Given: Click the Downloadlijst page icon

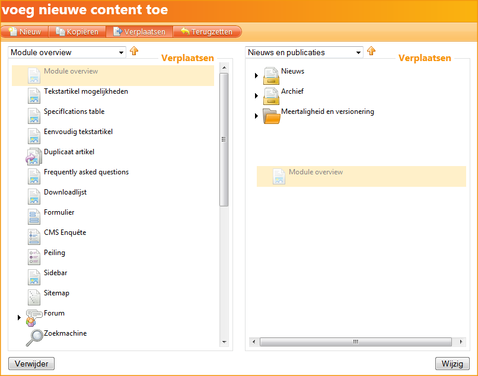Looking at the screenshot, I should pyautogui.click(x=34, y=197).
